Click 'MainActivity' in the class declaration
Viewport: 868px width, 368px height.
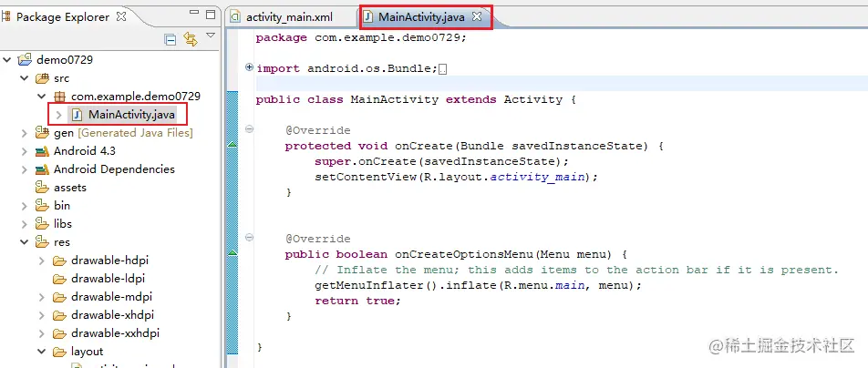394,99
